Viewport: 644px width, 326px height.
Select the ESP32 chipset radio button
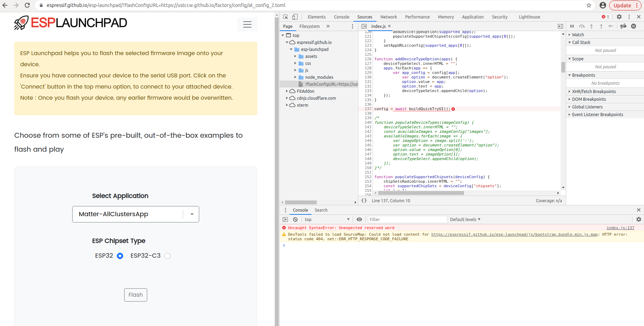[120, 256]
